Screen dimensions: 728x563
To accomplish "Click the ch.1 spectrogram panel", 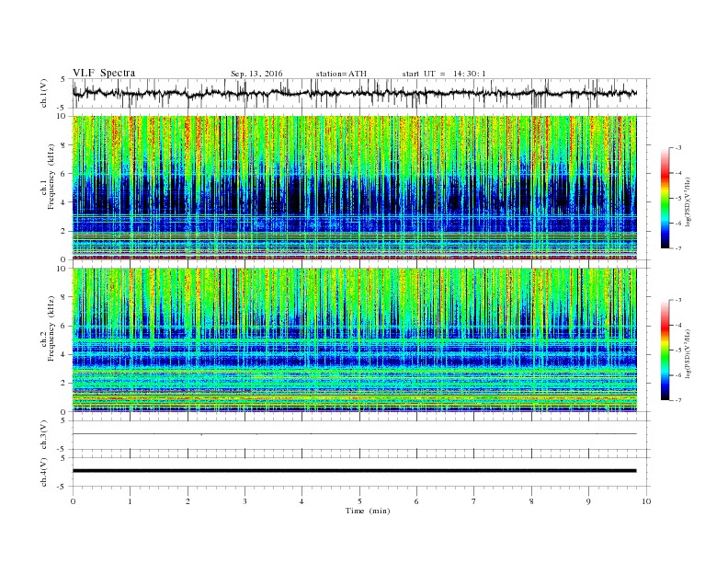I will coord(355,188).
